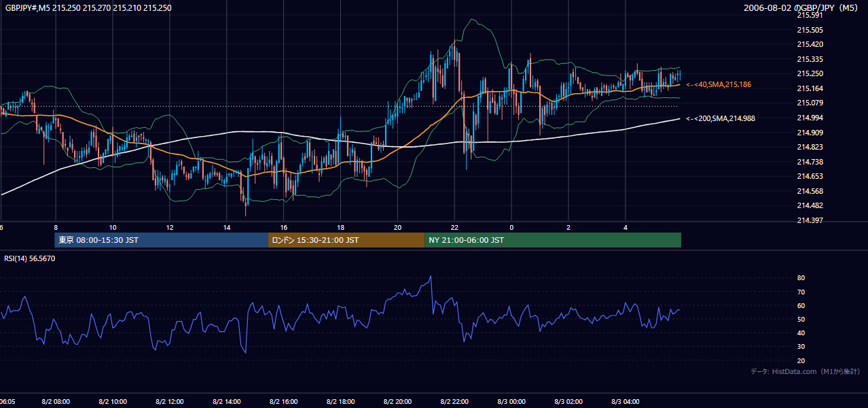Viewport: 868px width, 408px height.
Task: Click bottom time label 8/2 14:00
Action: pyautogui.click(x=227, y=402)
